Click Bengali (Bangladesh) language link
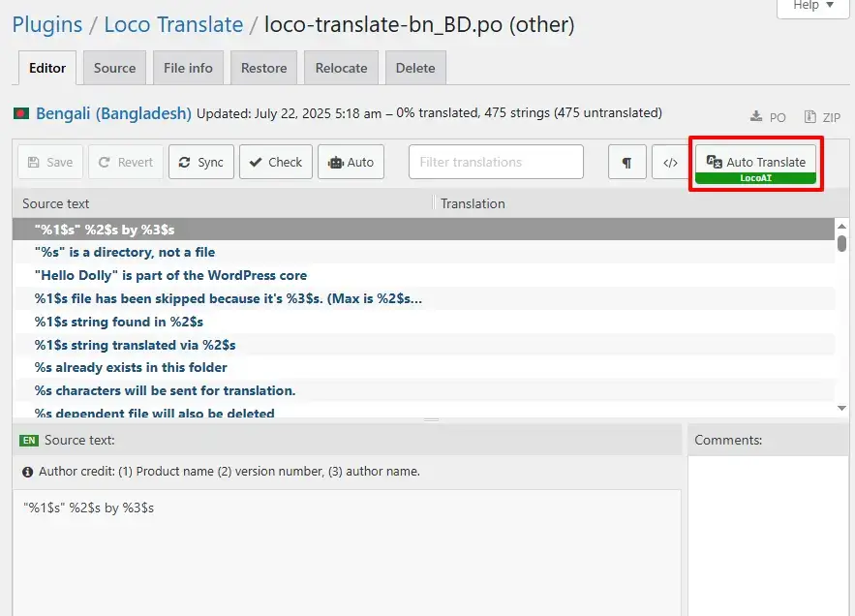This screenshot has height=616, width=855. tap(113, 113)
